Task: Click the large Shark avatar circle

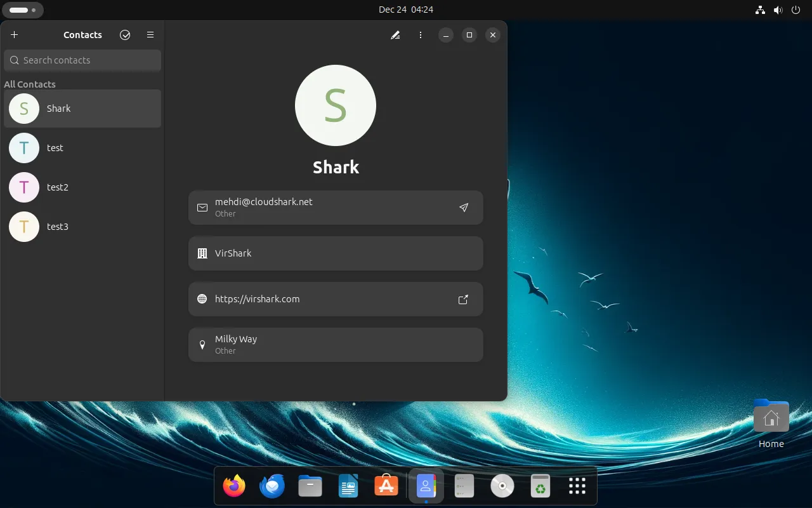Action: [336, 105]
